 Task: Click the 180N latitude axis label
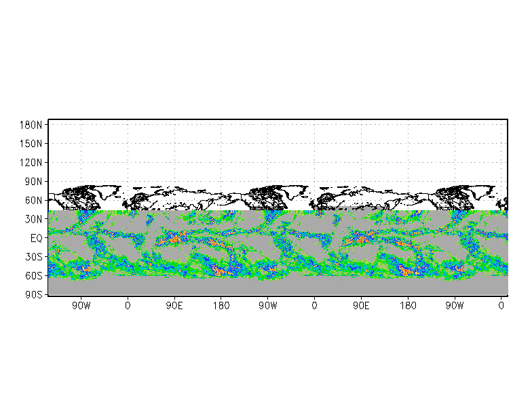31,125
